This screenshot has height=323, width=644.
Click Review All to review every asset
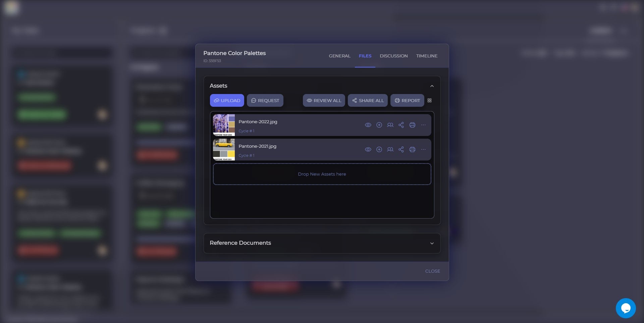[324, 100]
